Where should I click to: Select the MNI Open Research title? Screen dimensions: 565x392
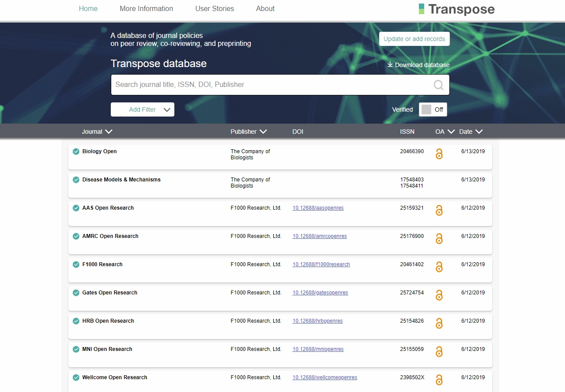tap(107, 349)
